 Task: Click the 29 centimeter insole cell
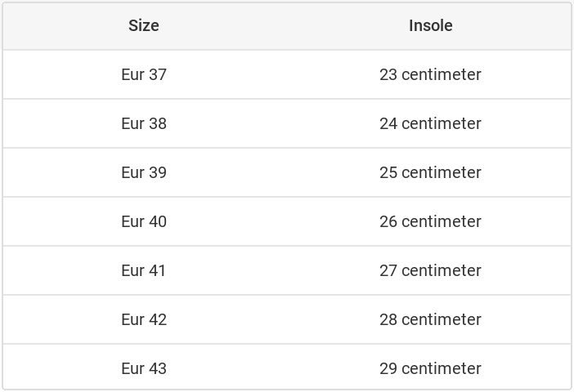430,368
